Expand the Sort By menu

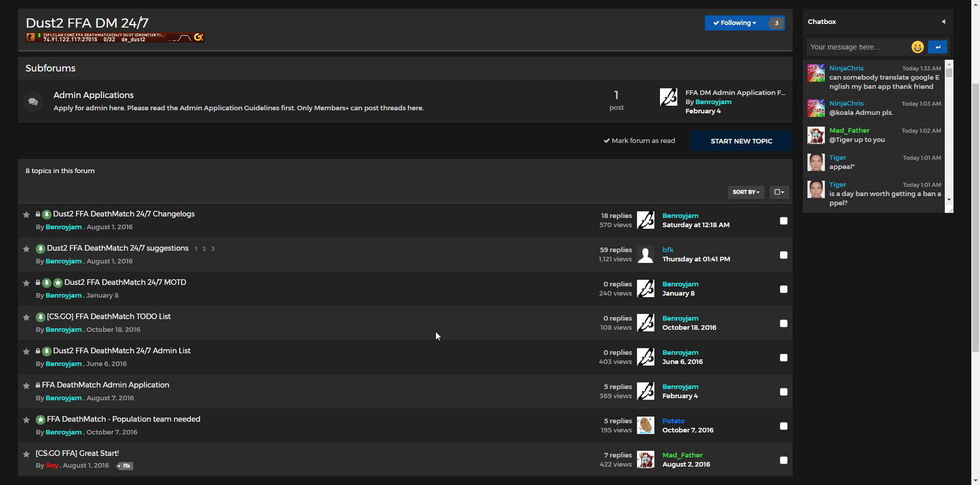pyautogui.click(x=746, y=192)
